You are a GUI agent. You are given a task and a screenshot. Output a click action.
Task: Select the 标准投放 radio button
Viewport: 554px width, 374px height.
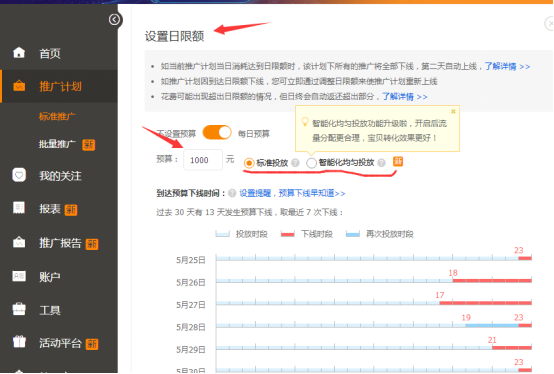[x=249, y=163]
